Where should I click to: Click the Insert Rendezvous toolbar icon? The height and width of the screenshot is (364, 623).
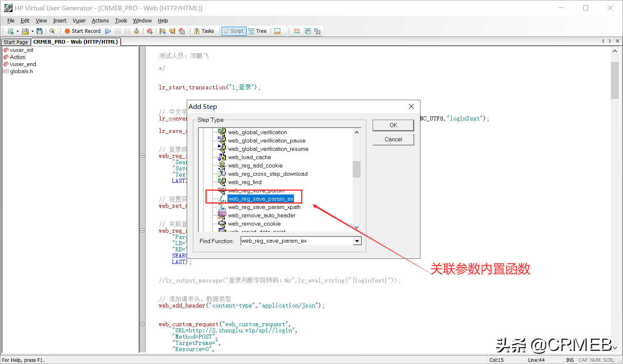(x=182, y=31)
